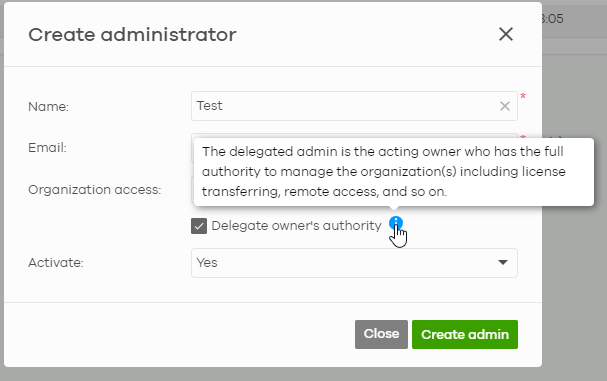The width and height of the screenshot is (607, 381).
Task: Open the Activate dropdown showing Yes
Action: coord(354,263)
